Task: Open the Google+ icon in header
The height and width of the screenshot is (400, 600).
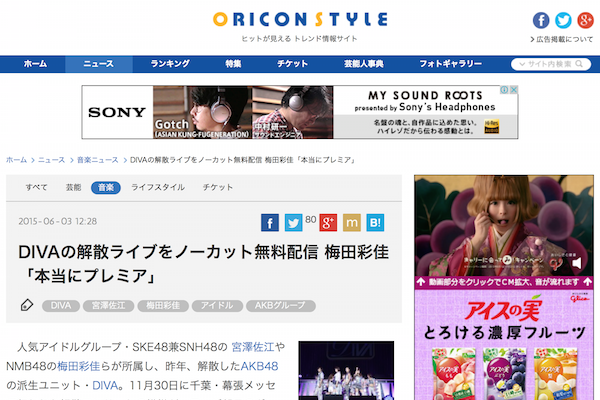Action: tap(585, 20)
